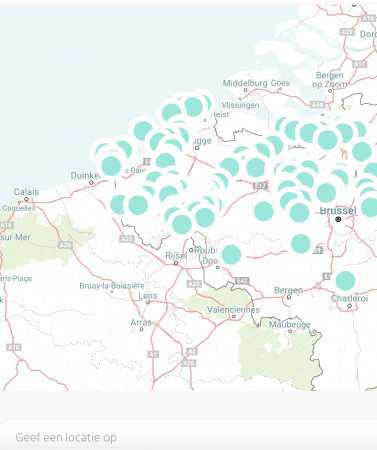Viewport: 377px width, 450px height.
Task: Click the A58 road shield
Action: pos(317,105)
